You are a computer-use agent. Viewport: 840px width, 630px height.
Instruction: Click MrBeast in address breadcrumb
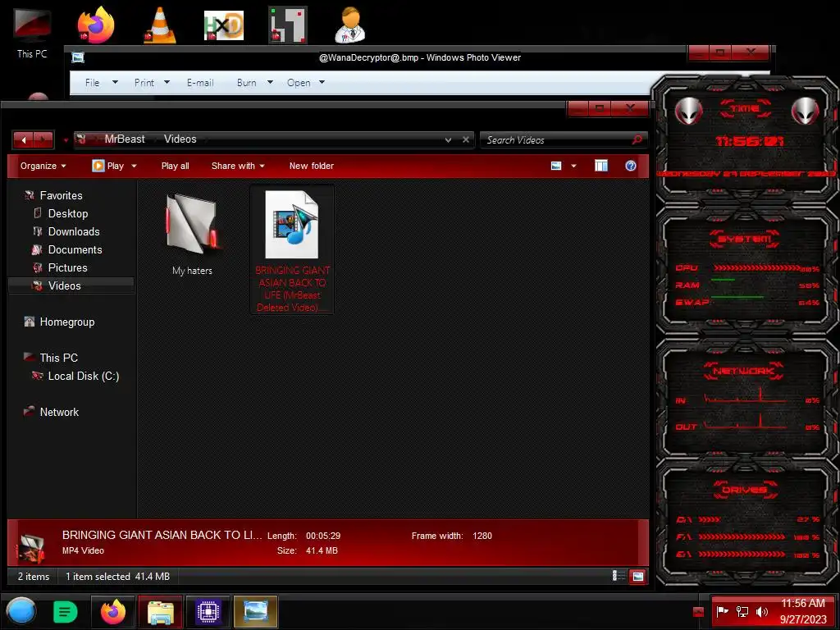[x=125, y=139]
